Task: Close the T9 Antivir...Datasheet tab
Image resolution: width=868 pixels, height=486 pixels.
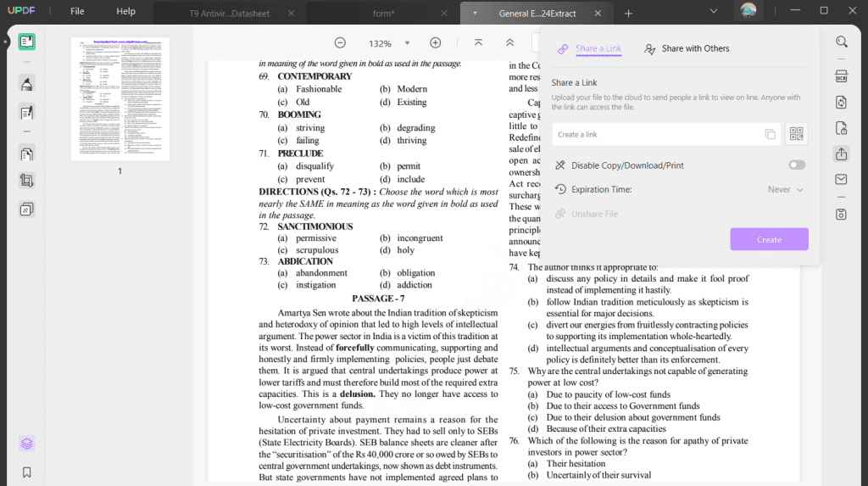Action: tap(292, 14)
